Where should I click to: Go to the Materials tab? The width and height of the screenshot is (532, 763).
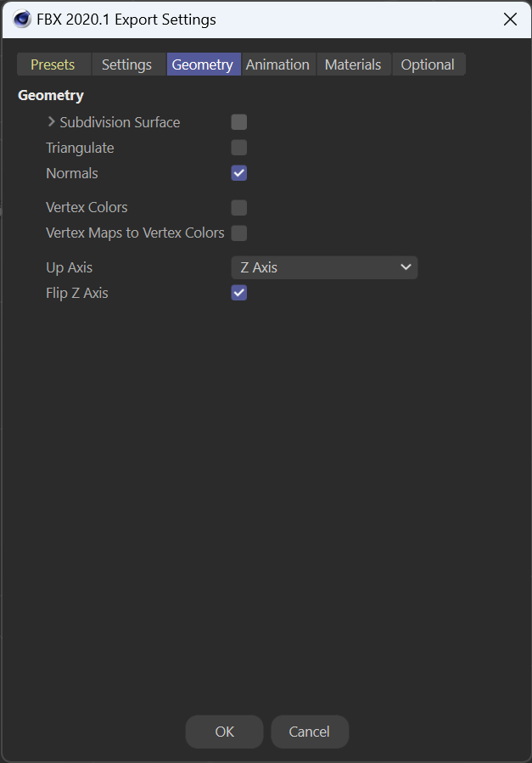[x=354, y=65]
